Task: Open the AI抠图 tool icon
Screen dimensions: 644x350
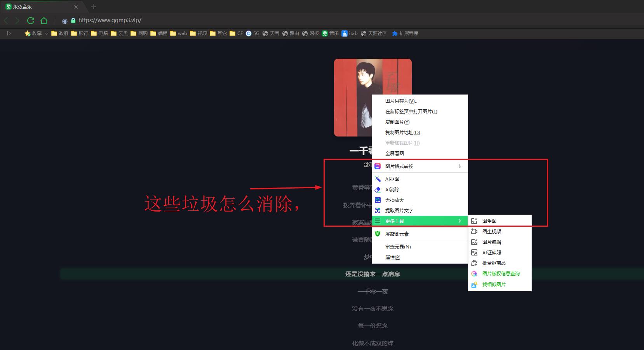Action: click(378, 179)
